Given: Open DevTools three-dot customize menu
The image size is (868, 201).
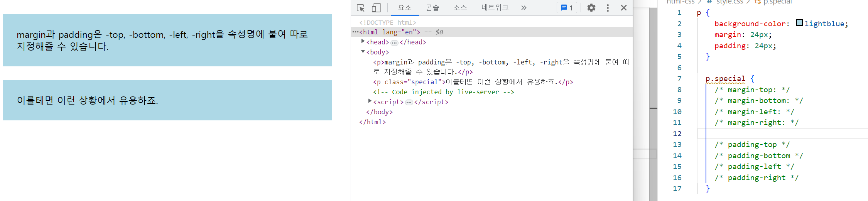Looking at the screenshot, I should (608, 8).
